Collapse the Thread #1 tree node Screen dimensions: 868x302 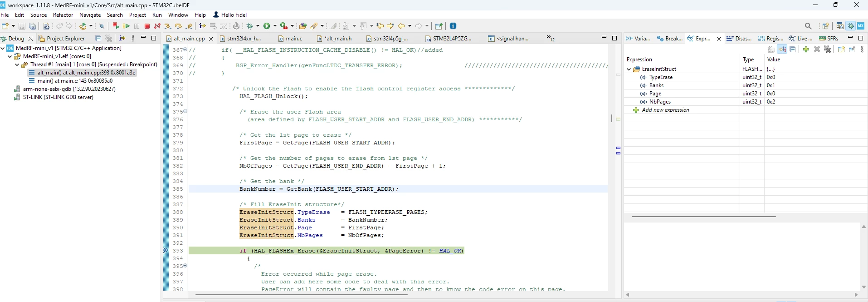(x=17, y=64)
